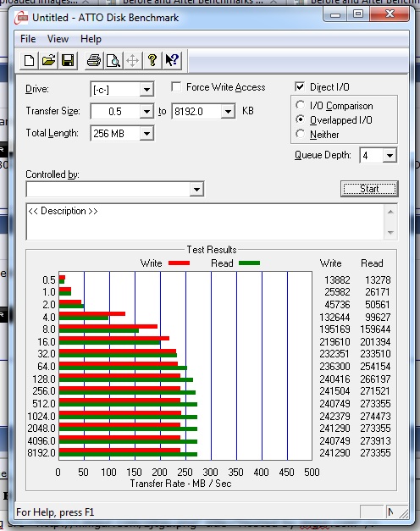Click the Save floppy disk icon

(68, 61)
